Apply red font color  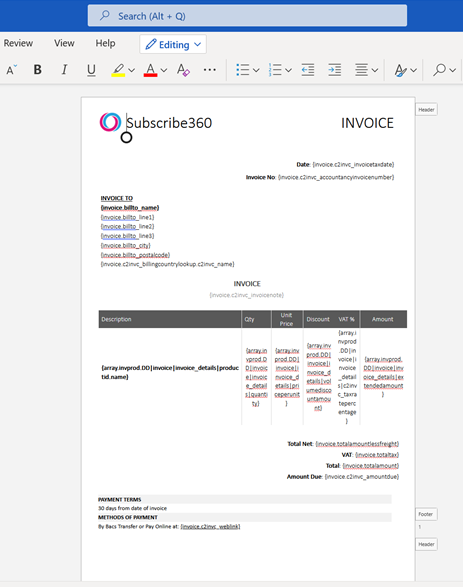click(150, 70)
